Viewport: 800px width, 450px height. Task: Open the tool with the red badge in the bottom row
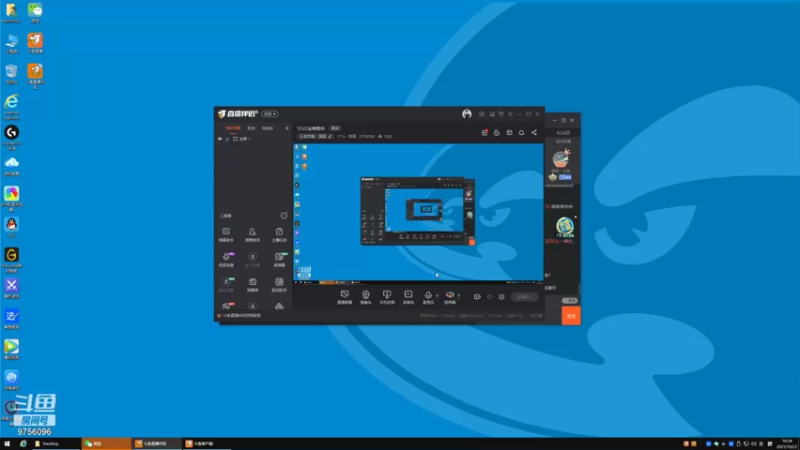(x=227, y=306)
